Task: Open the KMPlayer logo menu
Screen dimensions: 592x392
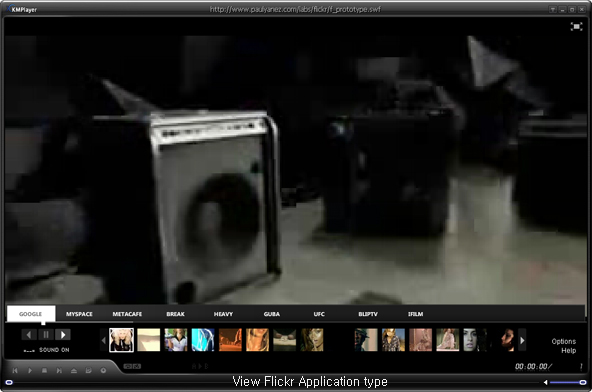Action: point(23,9)
